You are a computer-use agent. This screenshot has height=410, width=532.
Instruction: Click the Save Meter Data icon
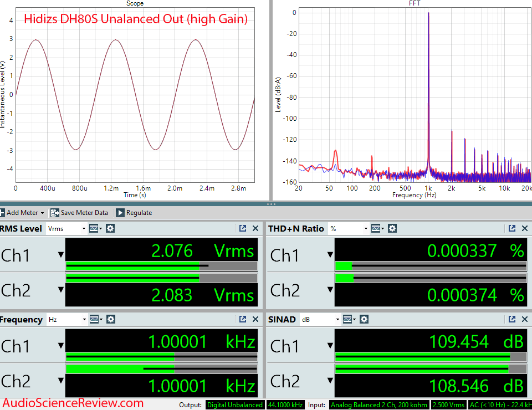55,213
